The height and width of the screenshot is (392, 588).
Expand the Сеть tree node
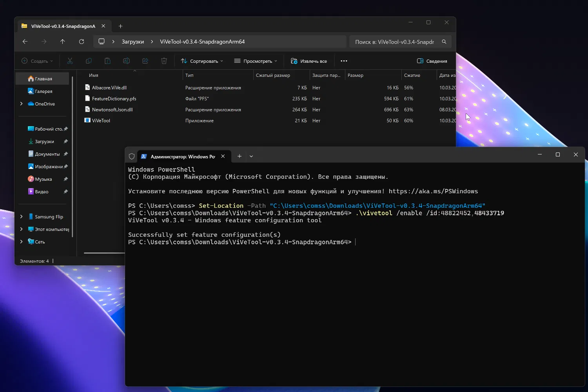point(22,242)
